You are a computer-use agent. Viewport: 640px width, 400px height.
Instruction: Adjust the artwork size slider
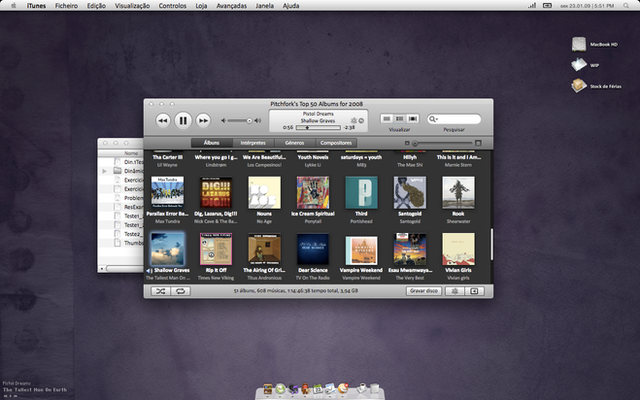click(x=415, y=143)
